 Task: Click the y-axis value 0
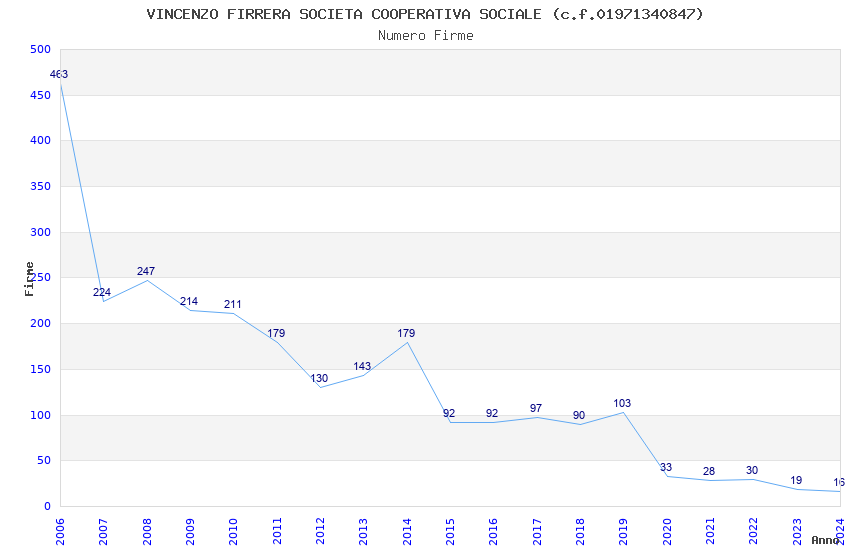[48, 507]
